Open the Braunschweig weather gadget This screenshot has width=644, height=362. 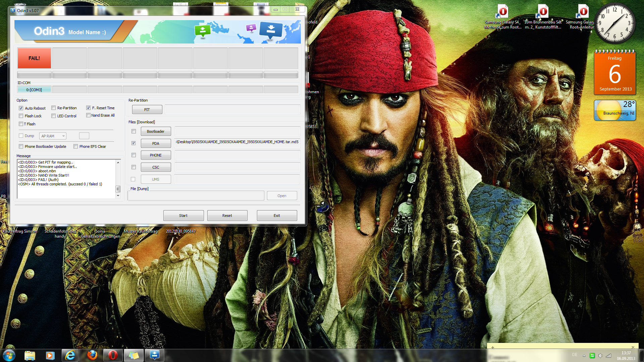(x=615, y=110)
